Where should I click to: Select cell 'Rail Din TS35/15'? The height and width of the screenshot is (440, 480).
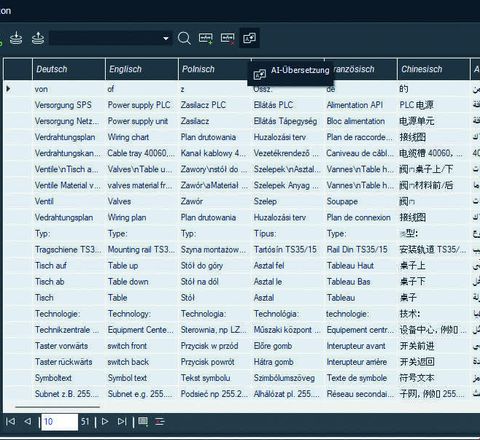tap(361, 249)
